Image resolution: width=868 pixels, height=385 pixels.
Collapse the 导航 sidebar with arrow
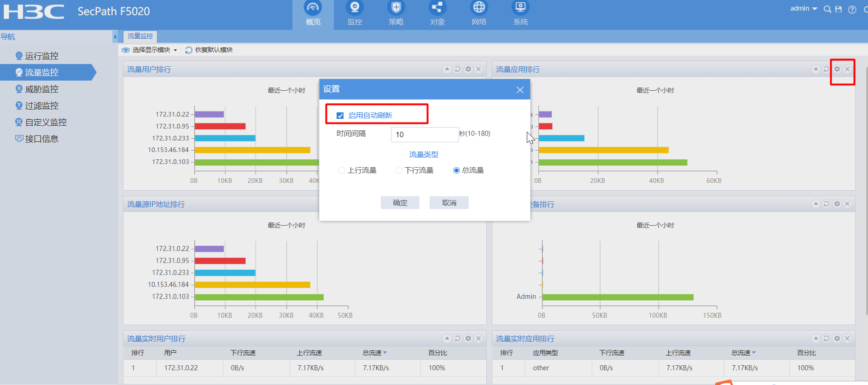tap(115, 36)
